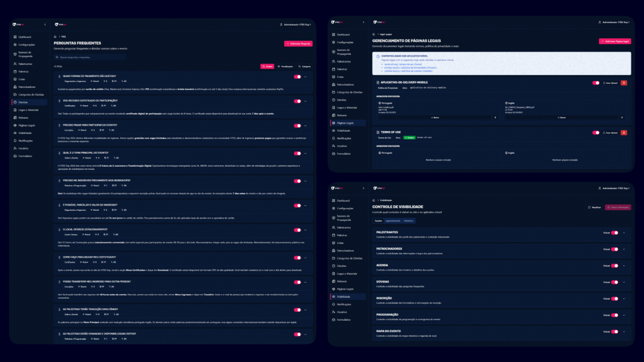Grab the drag handle of 'Preciso pagar para participar' FAQ
The image size is (644, 362).
[x=60, y=125]
